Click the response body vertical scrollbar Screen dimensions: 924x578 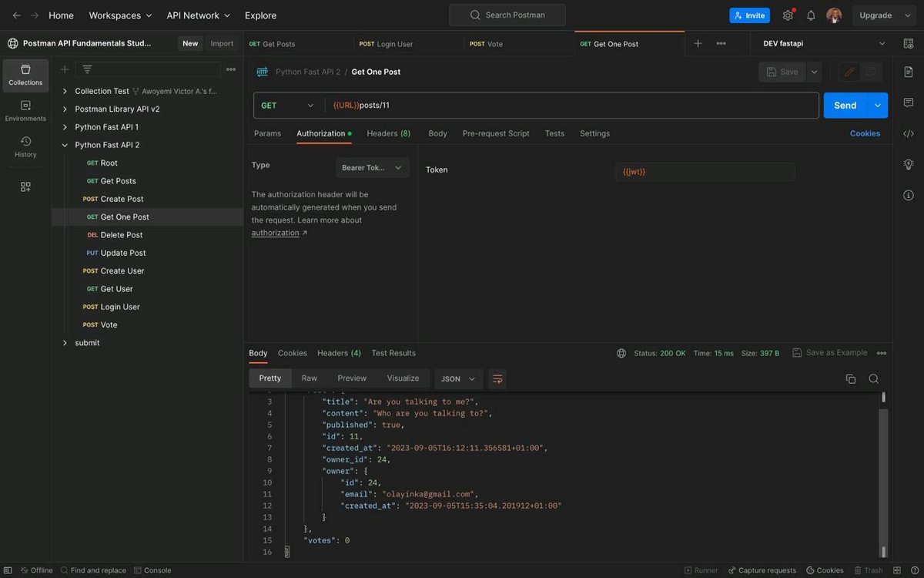[x=883, y=474]
